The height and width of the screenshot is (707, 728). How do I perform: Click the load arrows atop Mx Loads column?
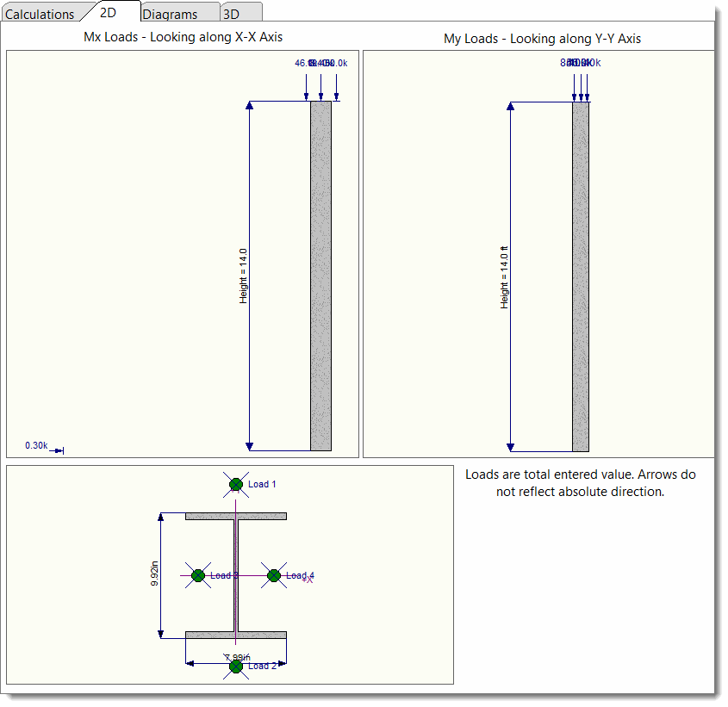tap(320, 84)
